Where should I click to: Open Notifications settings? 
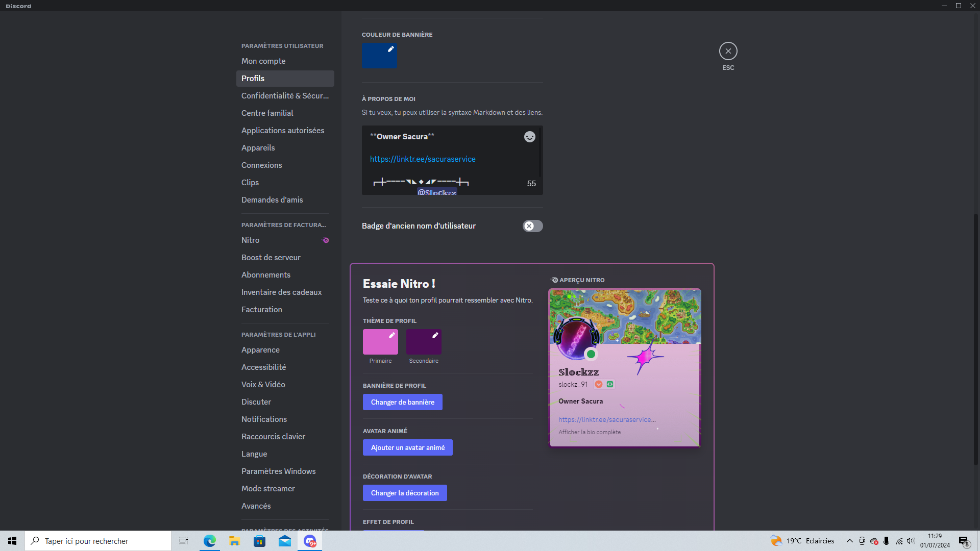pyautogui.click(x=285, y=419)
